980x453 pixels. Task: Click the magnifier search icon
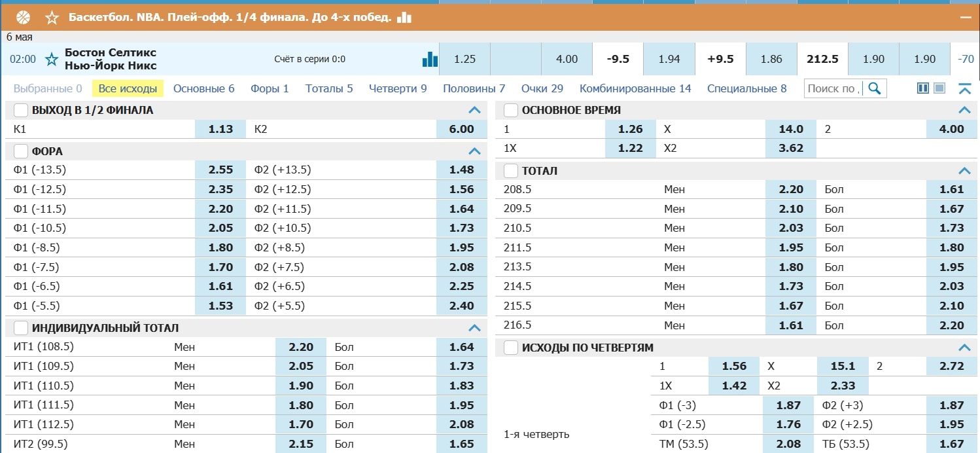pos(875,88)
